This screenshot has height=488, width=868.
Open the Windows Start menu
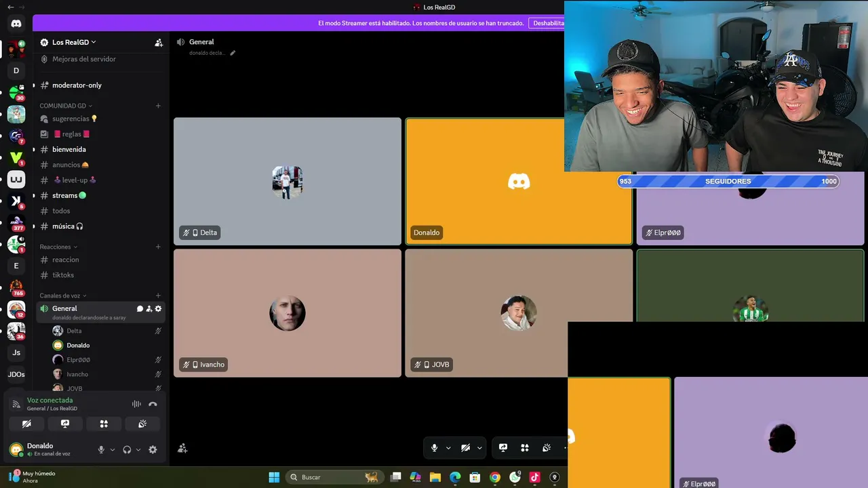(x=274, y=477)
